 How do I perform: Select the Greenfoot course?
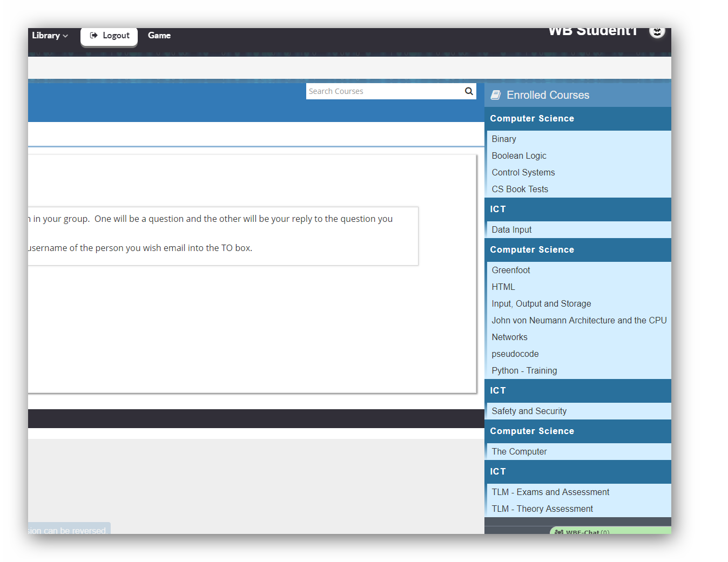pos(511,270)
